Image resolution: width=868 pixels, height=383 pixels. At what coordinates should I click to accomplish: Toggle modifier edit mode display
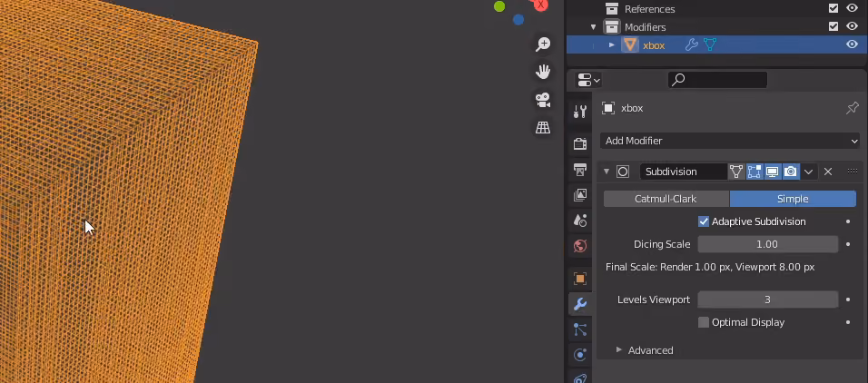(754, 172)
